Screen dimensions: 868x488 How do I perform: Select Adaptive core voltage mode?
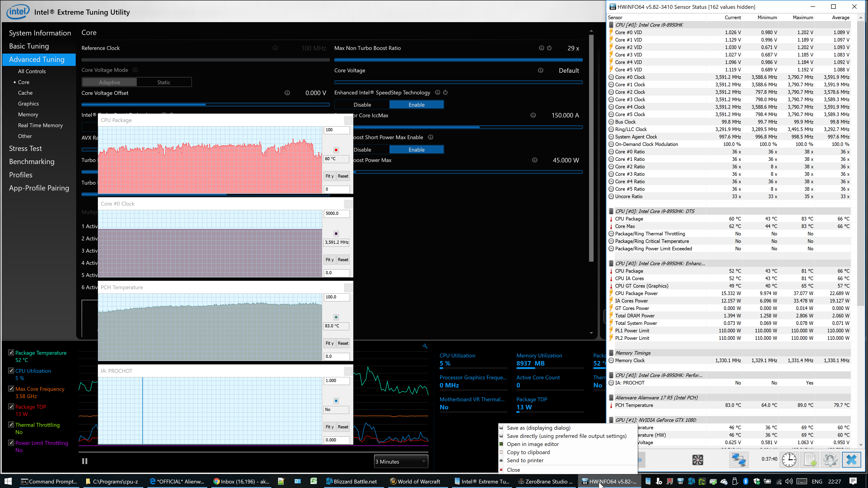(x=109, y=82)
